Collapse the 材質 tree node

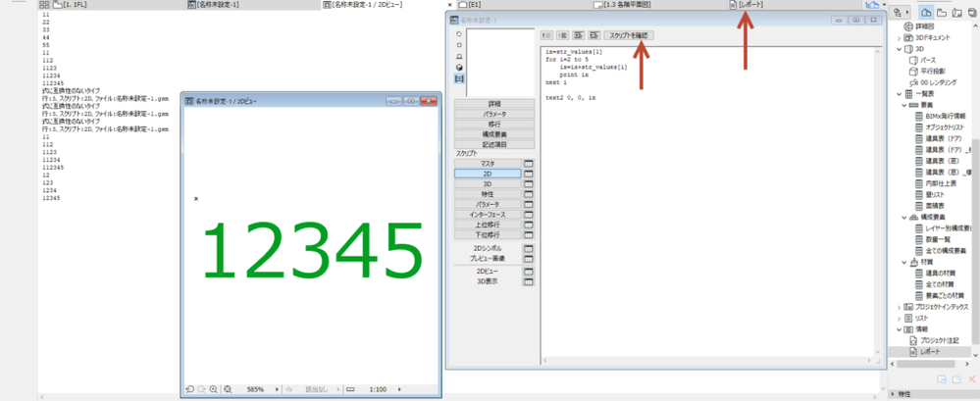click(x=904, y=262)
